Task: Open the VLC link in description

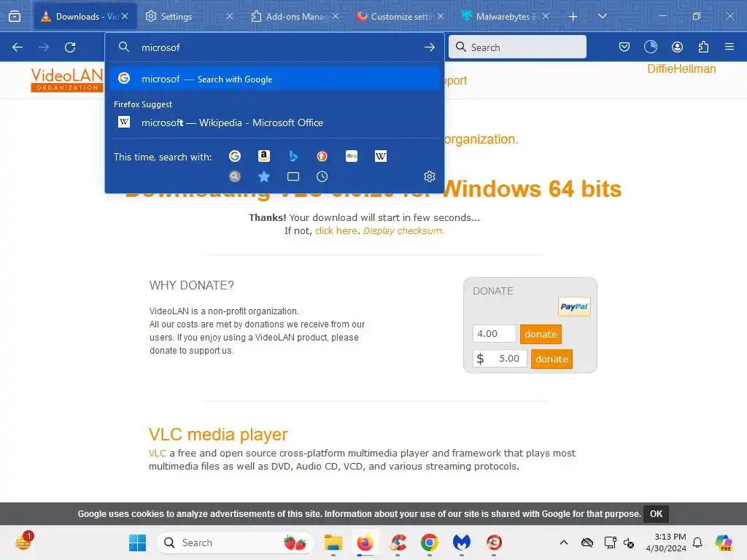Action: click(158, 454)
